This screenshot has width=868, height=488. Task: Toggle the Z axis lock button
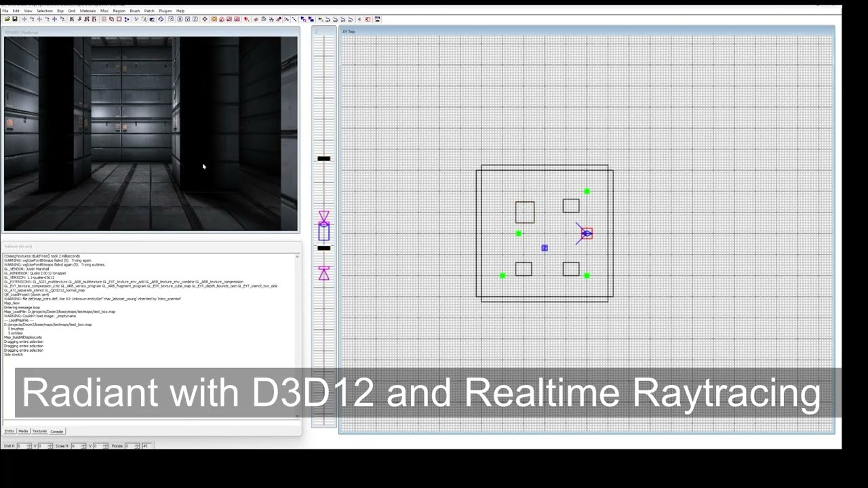[x=195, y=19]
